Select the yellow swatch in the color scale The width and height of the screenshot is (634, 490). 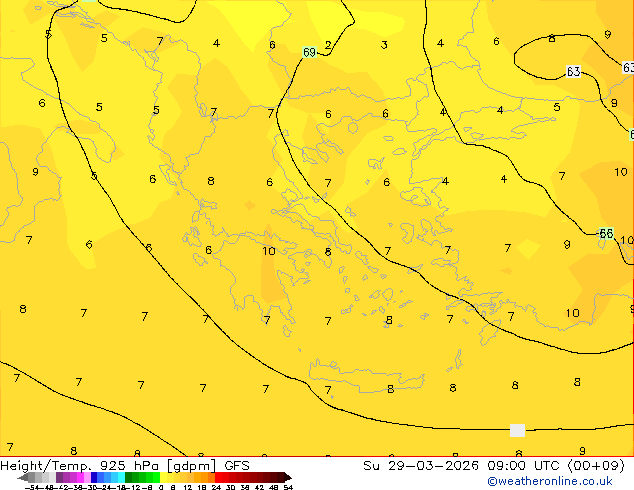point(164,477)
